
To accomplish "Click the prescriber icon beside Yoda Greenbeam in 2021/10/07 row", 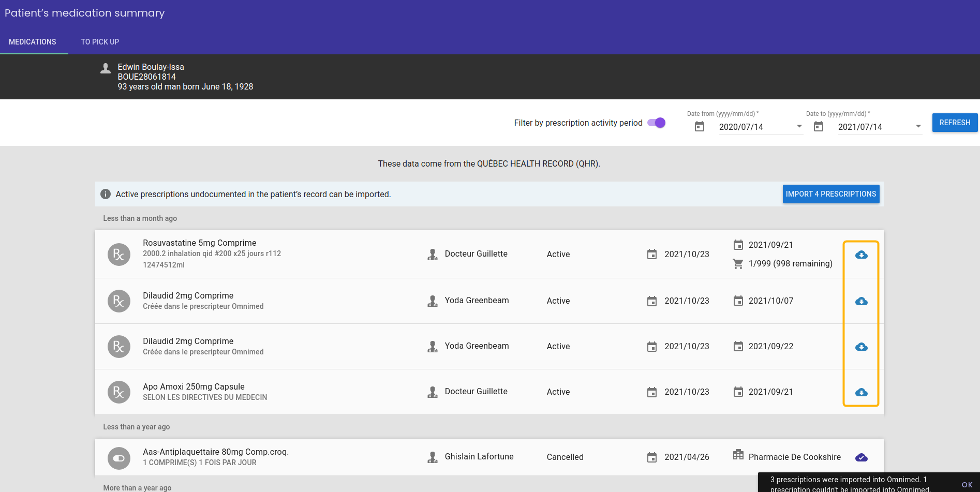I will click(x=433, y=301).
